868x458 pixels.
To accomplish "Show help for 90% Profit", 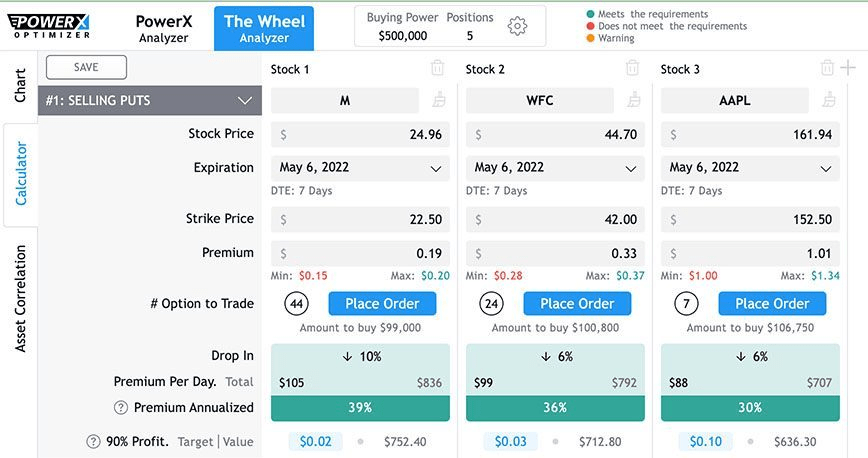I will tap(94, 441).
